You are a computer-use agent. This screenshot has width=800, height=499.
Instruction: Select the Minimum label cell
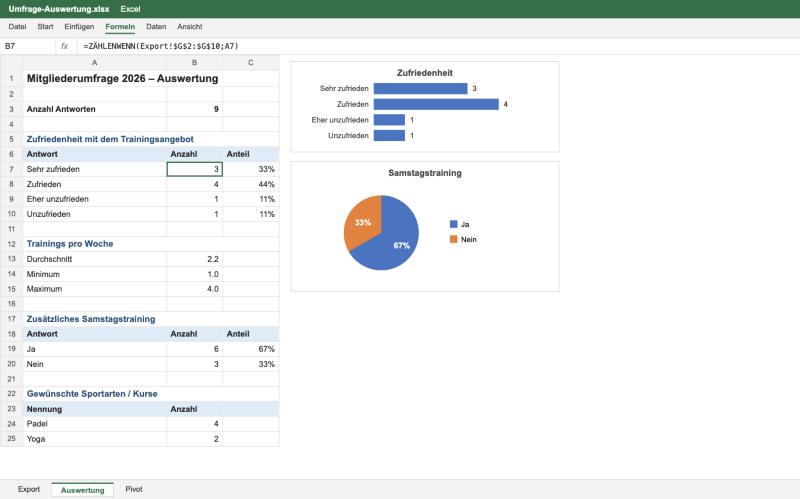pos(94,274)
